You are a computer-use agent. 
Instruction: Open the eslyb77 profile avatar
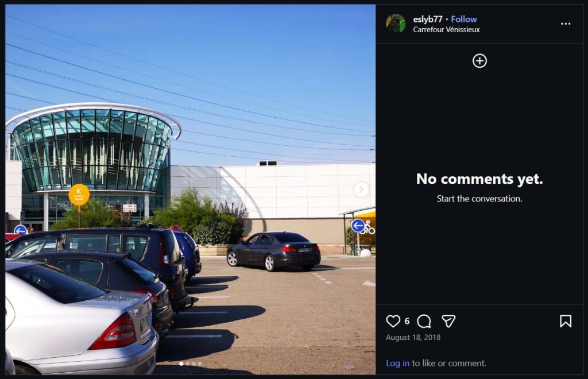click(x=396, y=24)
